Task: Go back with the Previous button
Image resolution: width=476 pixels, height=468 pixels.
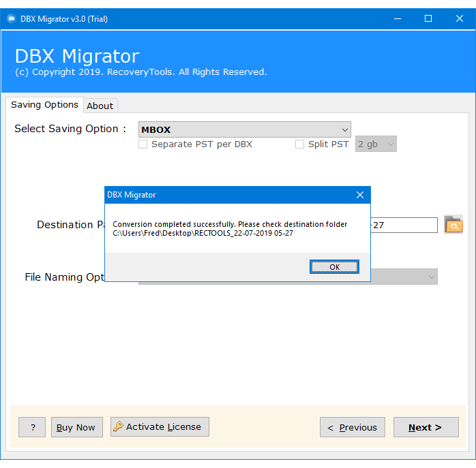Action: 352,427
